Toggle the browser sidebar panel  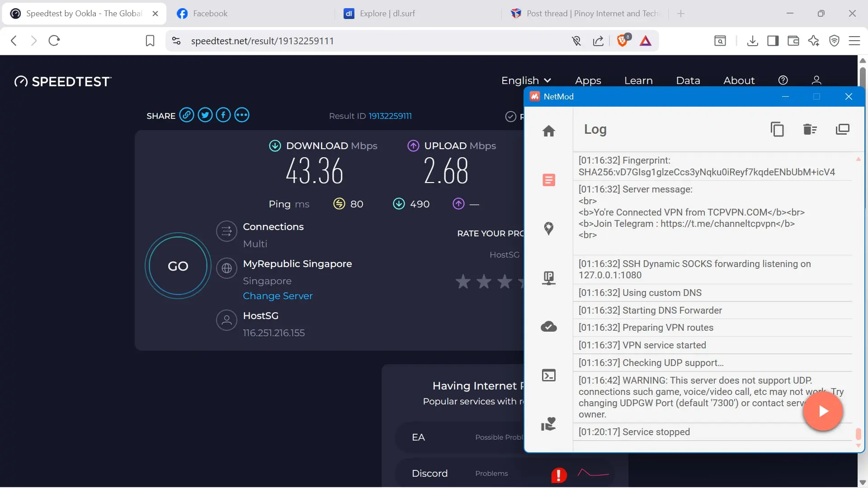coord(773,41)
